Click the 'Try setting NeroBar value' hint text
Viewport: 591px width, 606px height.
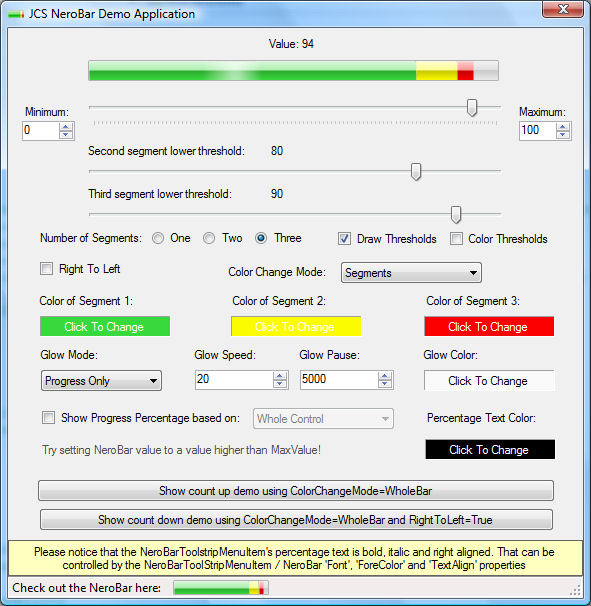pyautogui.click(x=181, y=450)
